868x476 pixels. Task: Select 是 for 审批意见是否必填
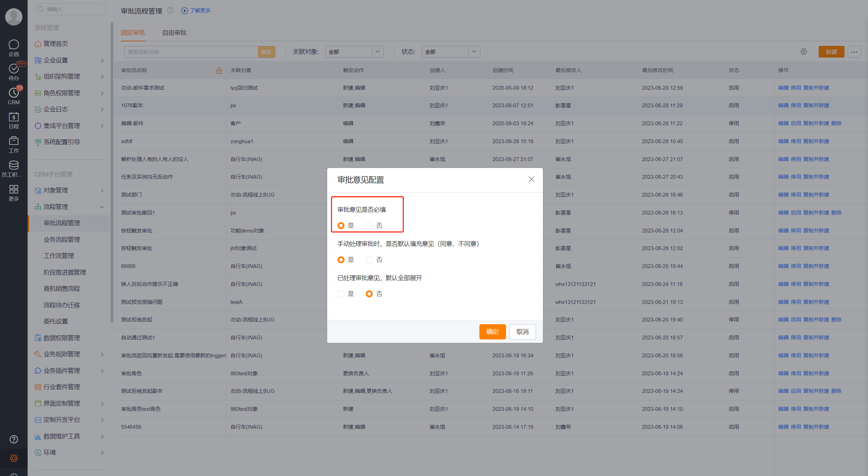click(x=341, y=226)
